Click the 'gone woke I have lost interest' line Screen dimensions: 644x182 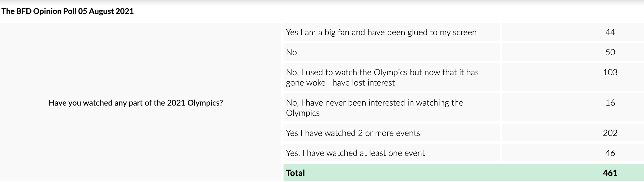coord(340,83)
